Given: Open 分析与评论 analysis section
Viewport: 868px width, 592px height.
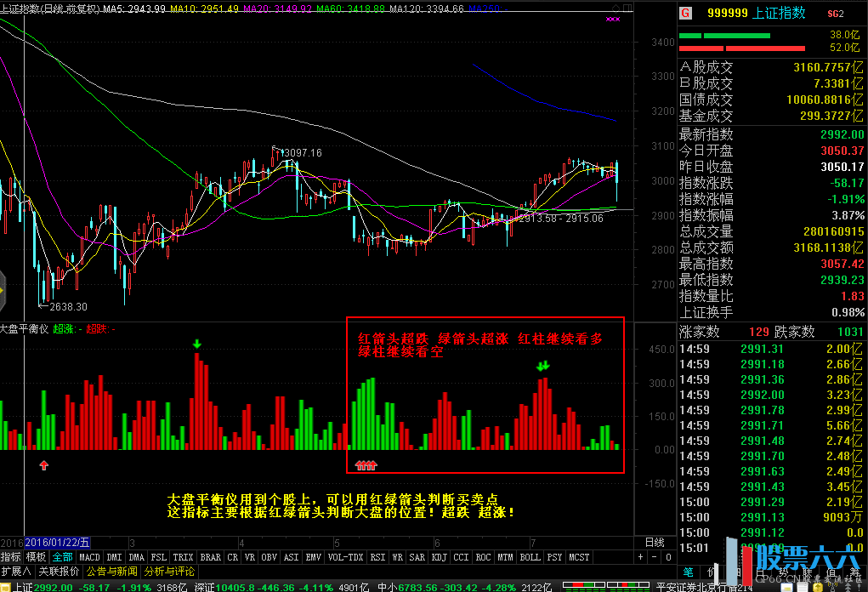Looking at the screenshot, I should coord(170,572).
